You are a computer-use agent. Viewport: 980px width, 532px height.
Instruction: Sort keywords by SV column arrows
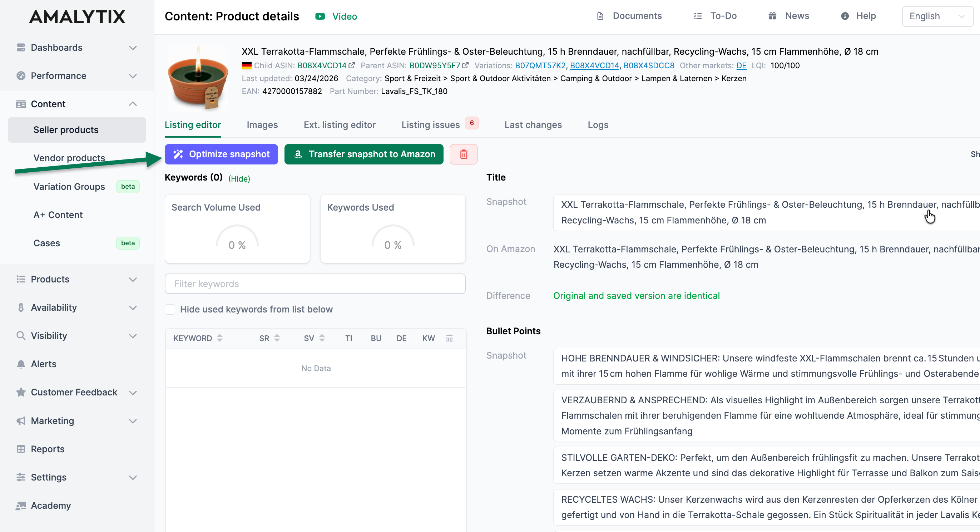[x=322, y=338]
